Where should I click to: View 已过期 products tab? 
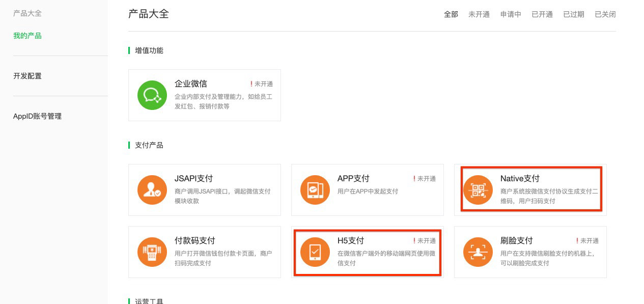click(x=573, y=14)
